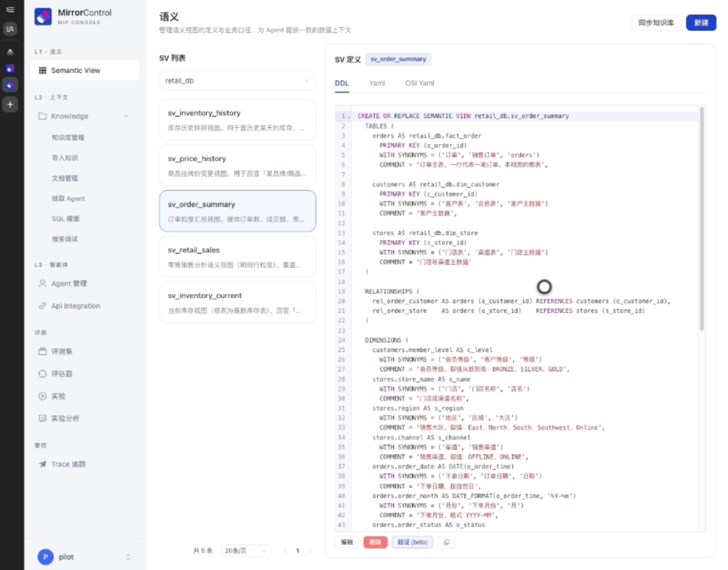728x570 pixels.
Task: Select the sv_inventory_history card
Action: (237, 120)
